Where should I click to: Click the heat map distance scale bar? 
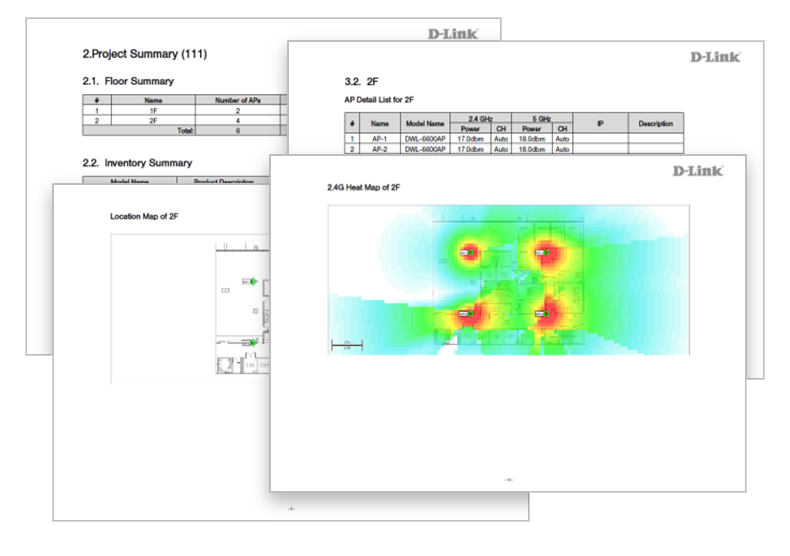tap(346, 346)
